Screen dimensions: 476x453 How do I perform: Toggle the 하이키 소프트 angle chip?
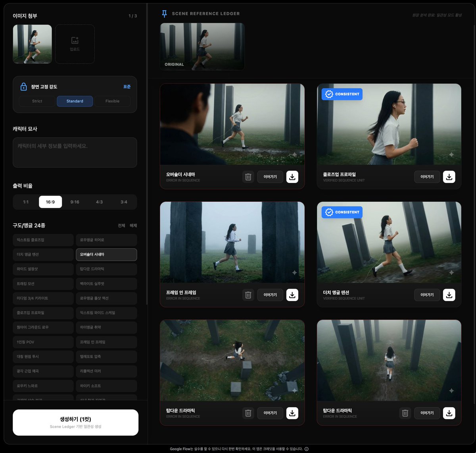[x=106, y=386]
